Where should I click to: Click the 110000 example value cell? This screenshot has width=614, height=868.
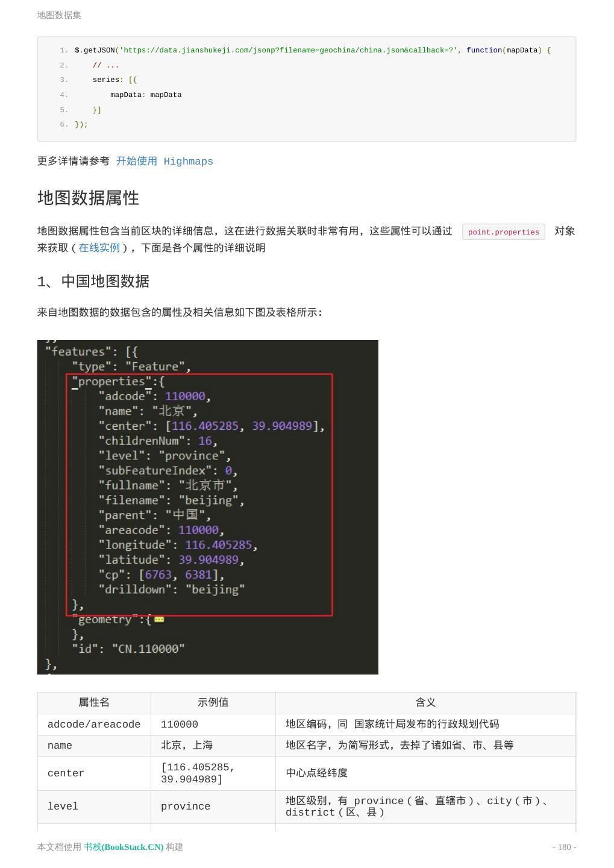pyautogui.click(x=213, y=725)
